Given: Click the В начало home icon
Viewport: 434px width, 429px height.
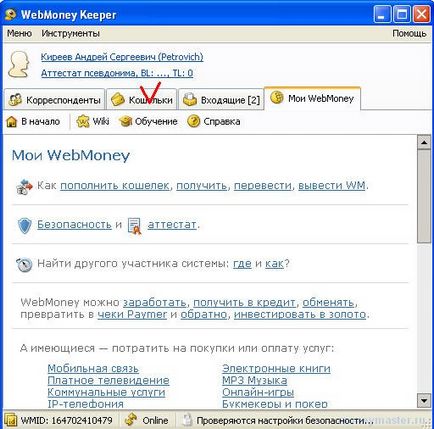Looking at the screenshot, I should (x=12, y=121).
